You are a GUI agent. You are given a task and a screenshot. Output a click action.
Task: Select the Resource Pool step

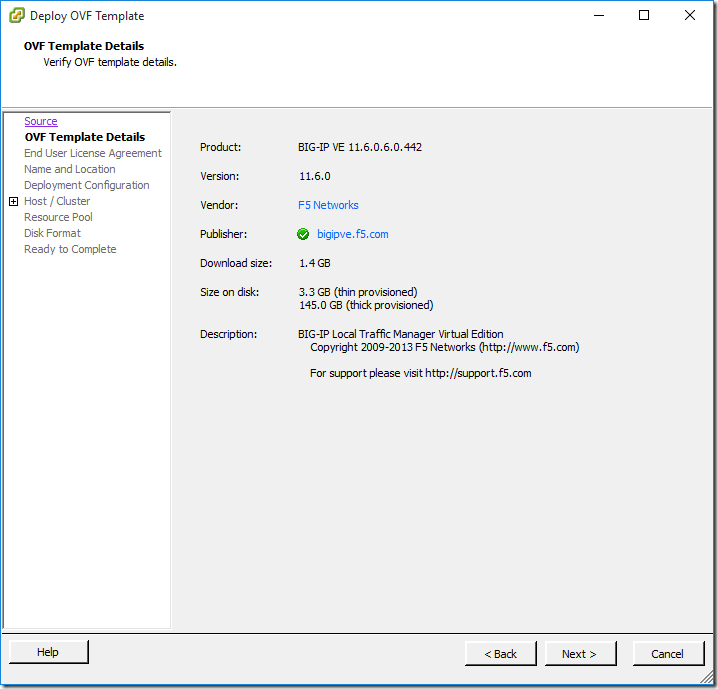click(x=58, y=217)
